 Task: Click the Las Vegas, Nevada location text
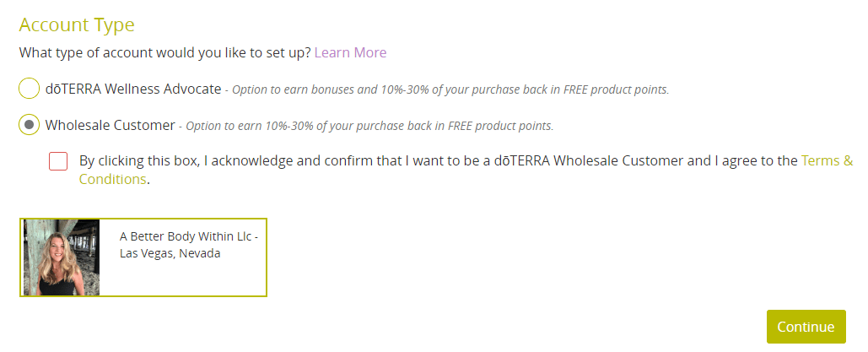170,254
